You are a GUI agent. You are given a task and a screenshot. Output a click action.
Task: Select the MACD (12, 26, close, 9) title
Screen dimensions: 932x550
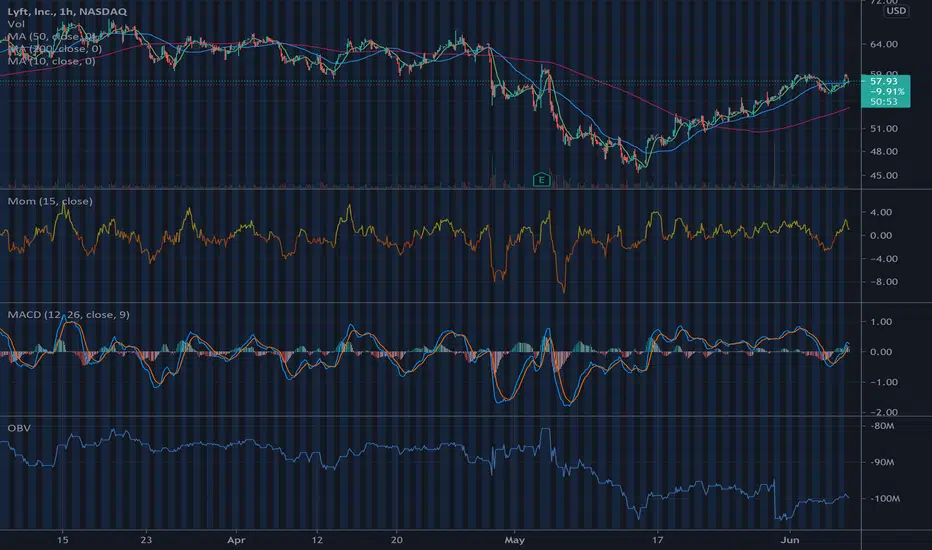[68, 315]
